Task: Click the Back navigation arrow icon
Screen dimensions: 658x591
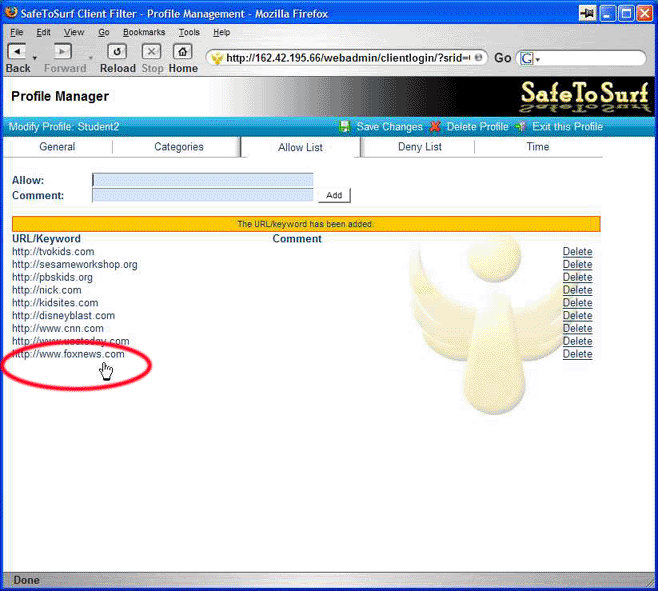Action: 17,51
